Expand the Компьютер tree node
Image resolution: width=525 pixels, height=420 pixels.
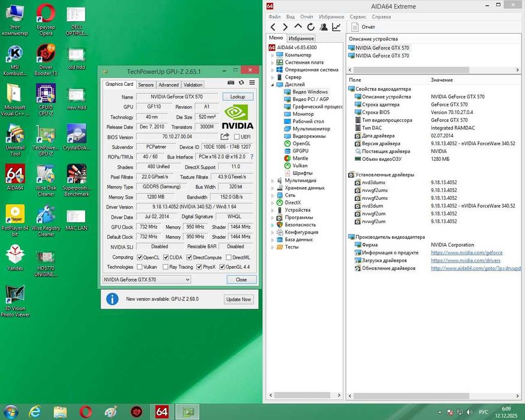272,55
